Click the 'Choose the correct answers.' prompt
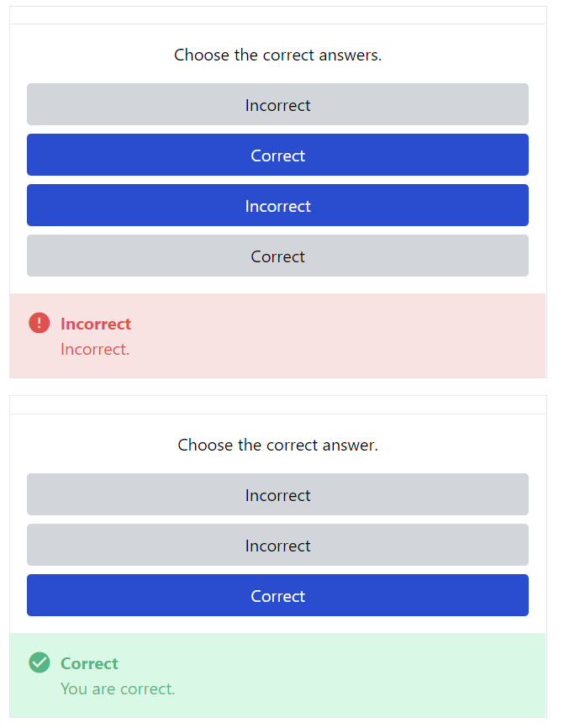564x728 pixels. tap(277, 55)
